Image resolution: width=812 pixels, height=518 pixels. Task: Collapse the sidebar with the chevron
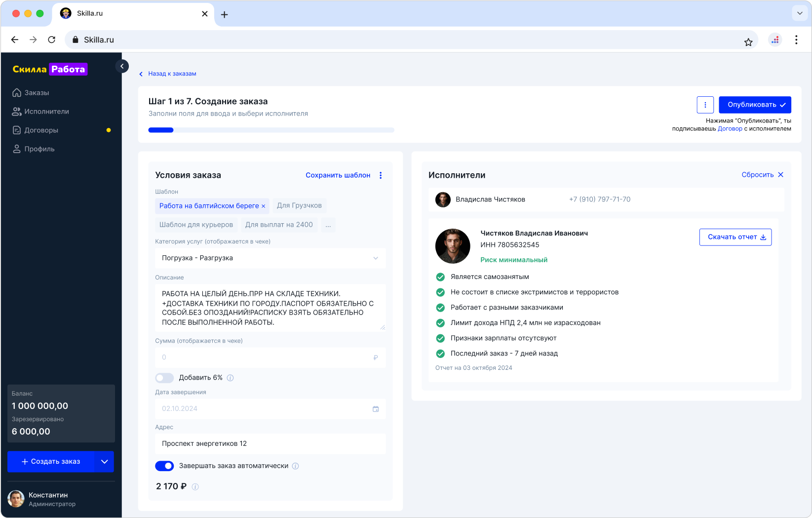click(x=122, y=66)
